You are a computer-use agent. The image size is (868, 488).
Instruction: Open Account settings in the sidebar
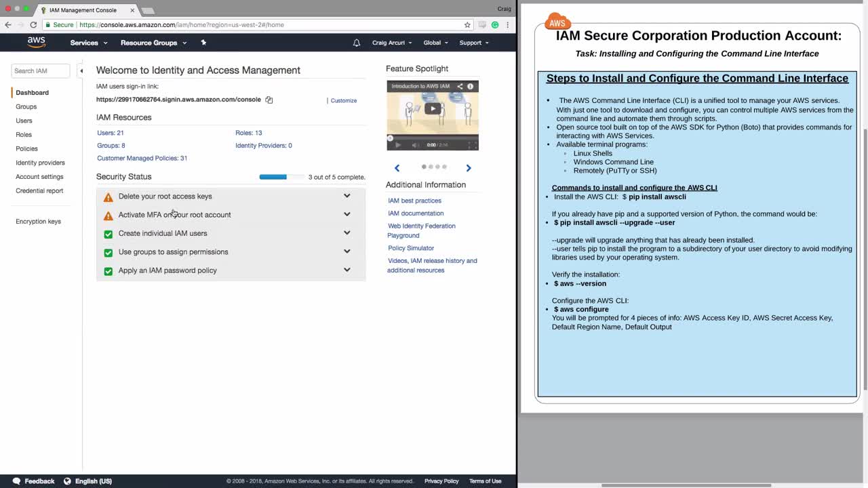(x=39, y=177)
